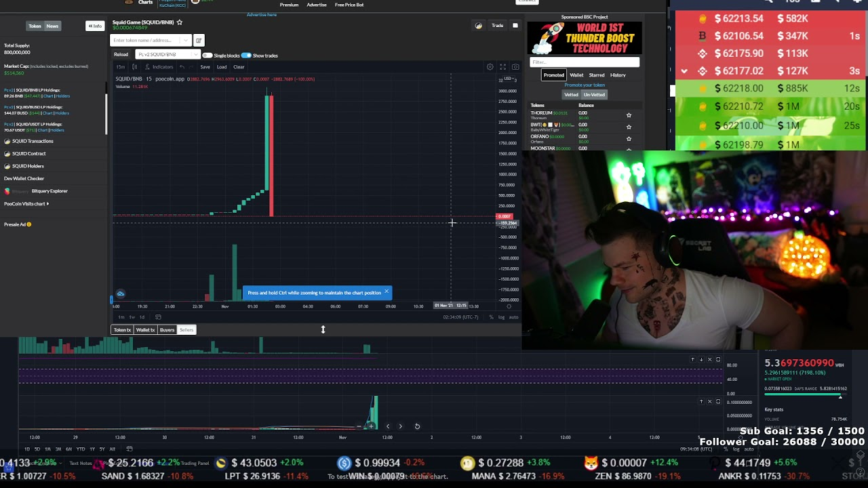Collapse the Info sidebar panel
This screenshot has height=488, width=868.
[x=94, y=25]
